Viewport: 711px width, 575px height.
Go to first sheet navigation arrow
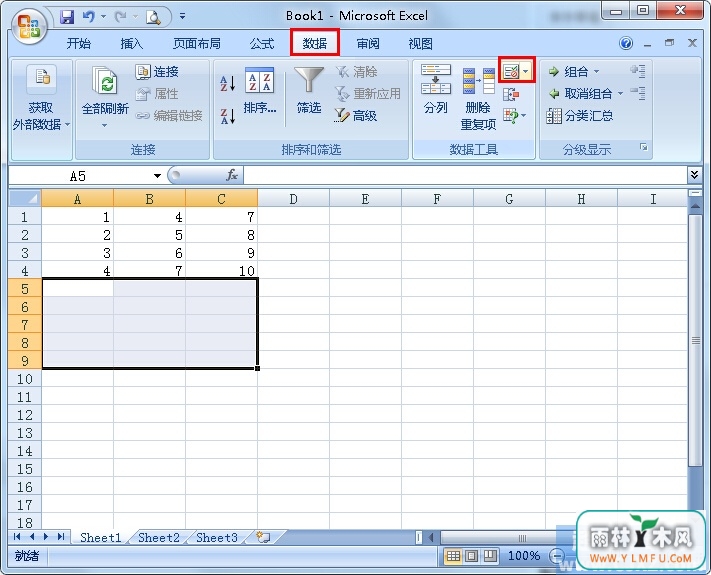coord(17,537)
